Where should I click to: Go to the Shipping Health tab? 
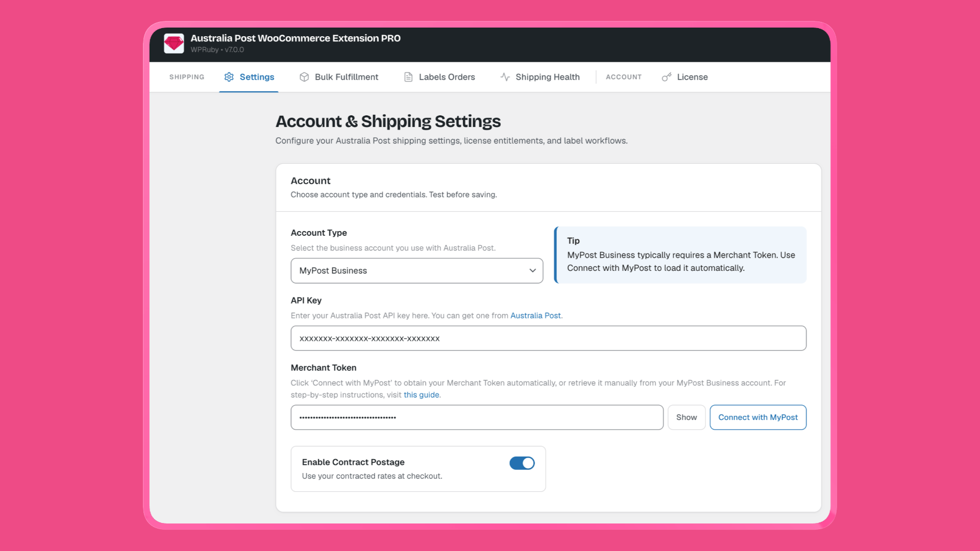tap(540, 77)
